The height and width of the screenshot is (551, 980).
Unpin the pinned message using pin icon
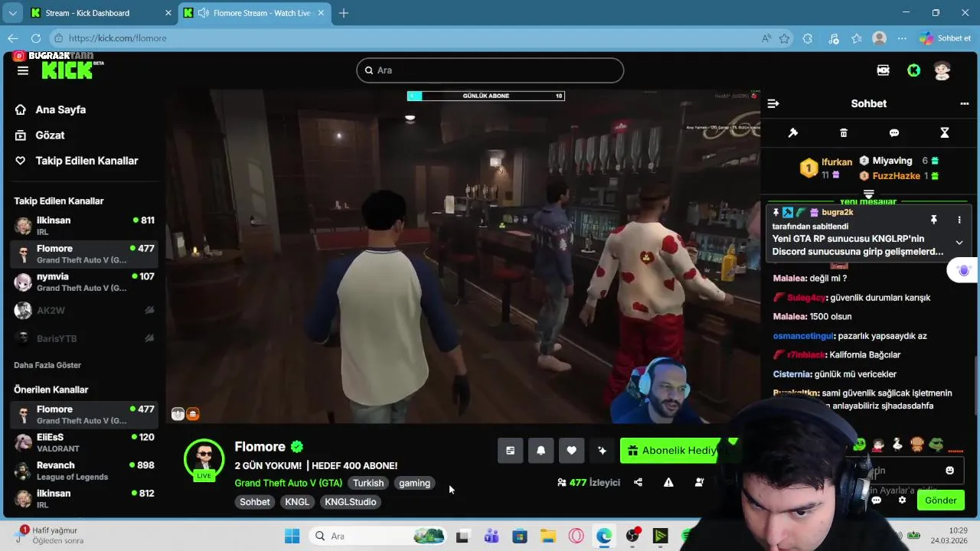pos(933,220)
